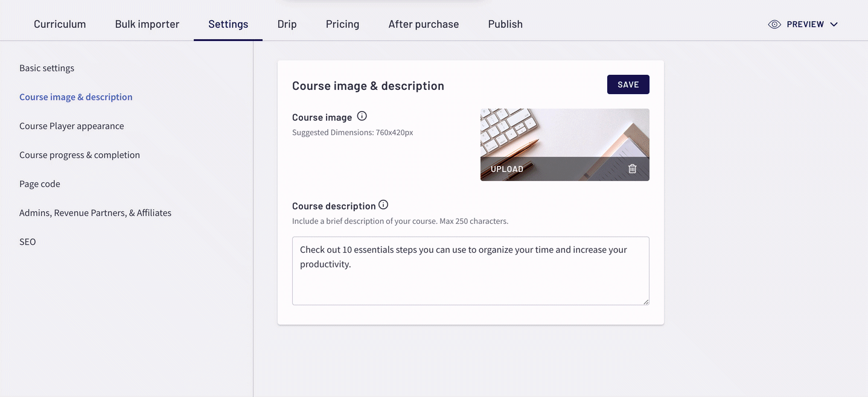Select Course Player appearance in sidebar
The height and width of the screenshot is (397, 868).
pos(71,126)
